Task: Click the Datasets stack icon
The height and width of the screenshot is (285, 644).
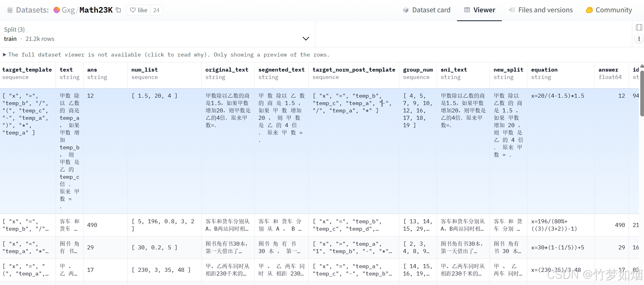Action: (10, 10)
